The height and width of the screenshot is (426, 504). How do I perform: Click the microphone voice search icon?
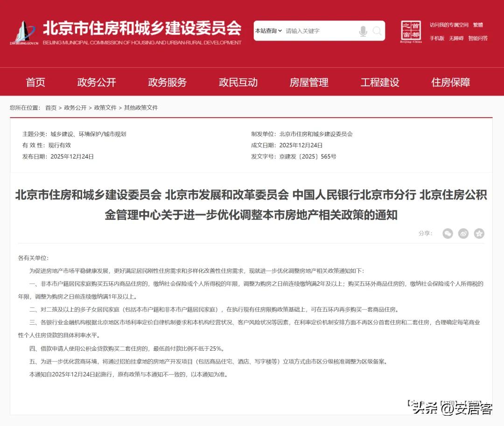click(x=363, y=31)
